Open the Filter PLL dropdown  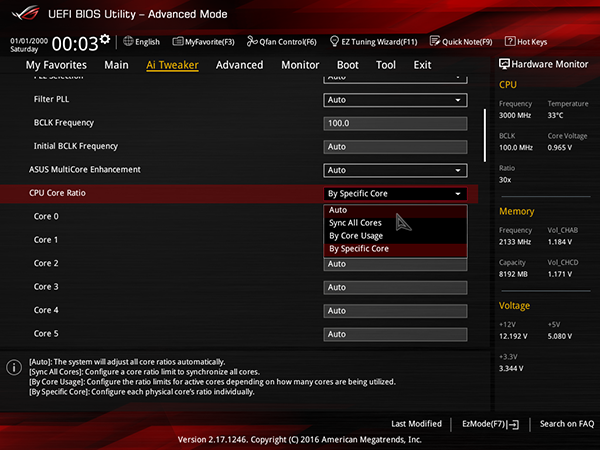click(395, 100)
